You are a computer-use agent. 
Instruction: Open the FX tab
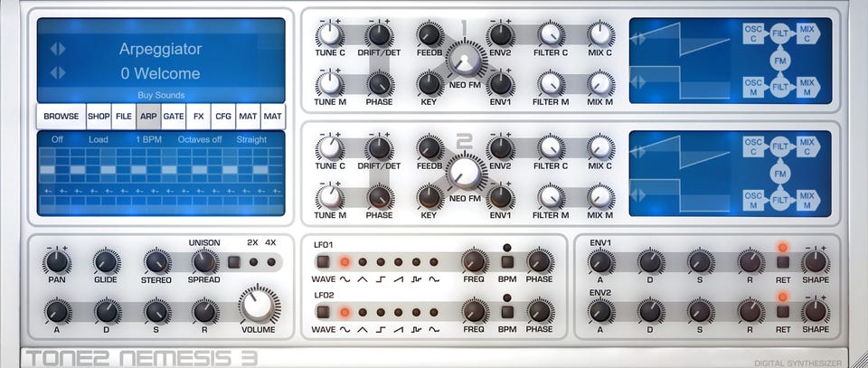[x=198, y=117]
